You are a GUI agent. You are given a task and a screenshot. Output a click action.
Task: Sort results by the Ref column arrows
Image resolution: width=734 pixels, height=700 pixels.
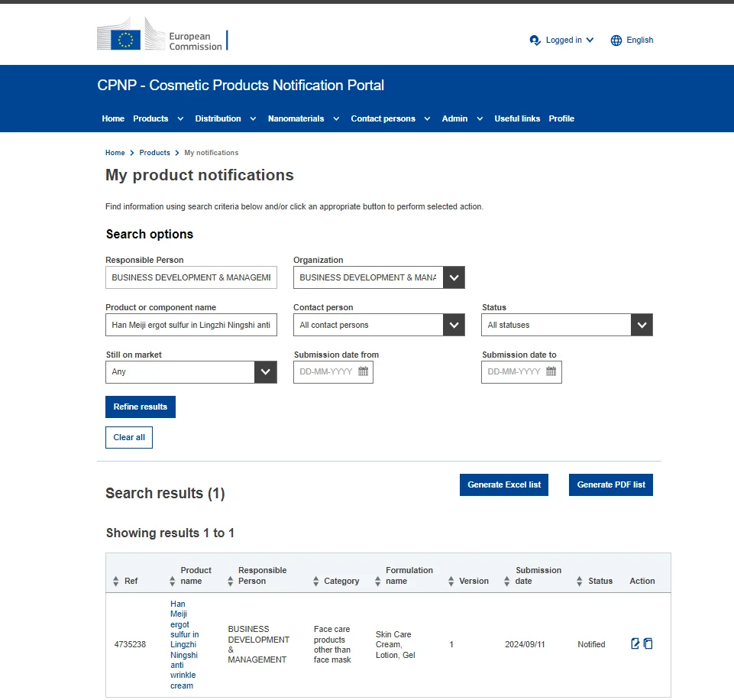pyautogui.click(x=116, y=582)
